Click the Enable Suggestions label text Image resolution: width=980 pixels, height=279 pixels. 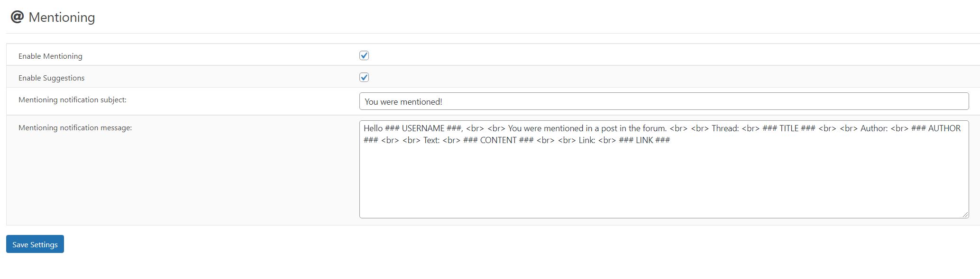point(51,78)
